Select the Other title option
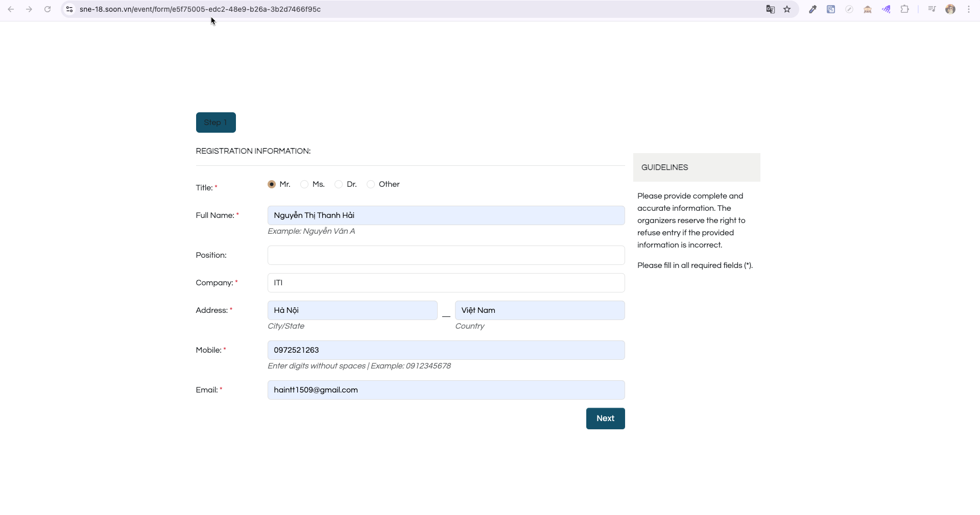This screenshot has height=515, width=980. click(x=371, y=184)
